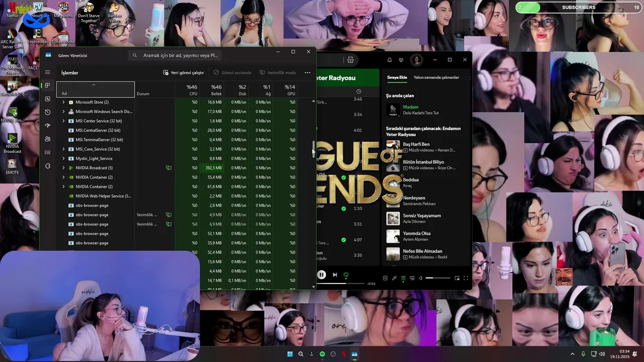
Task: Open Don't Starve Together desktop shortcut
Action: point(89,12)
